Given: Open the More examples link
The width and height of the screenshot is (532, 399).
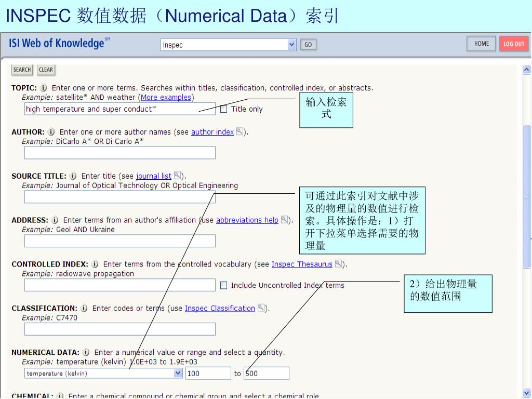Looking at the screenshot, I should (x=166, y=97).
